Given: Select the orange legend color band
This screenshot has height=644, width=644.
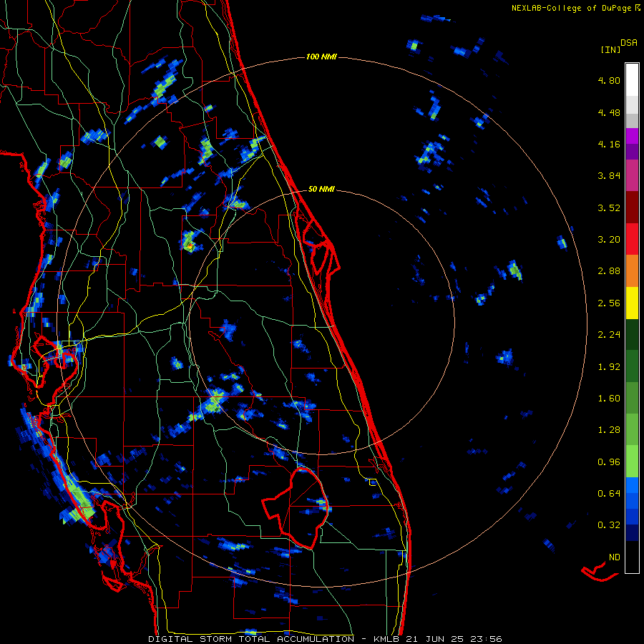Looking at the screenshot, I should click(632, 271).
